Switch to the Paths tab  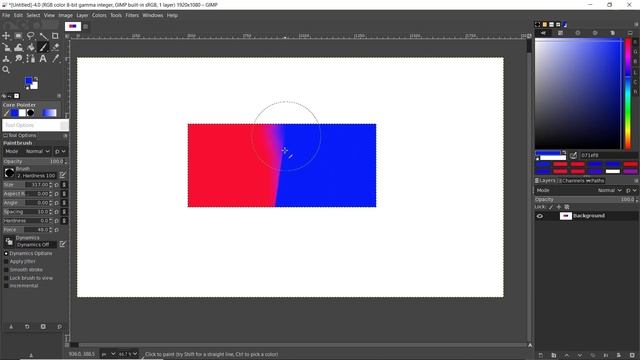coord(595,180)
